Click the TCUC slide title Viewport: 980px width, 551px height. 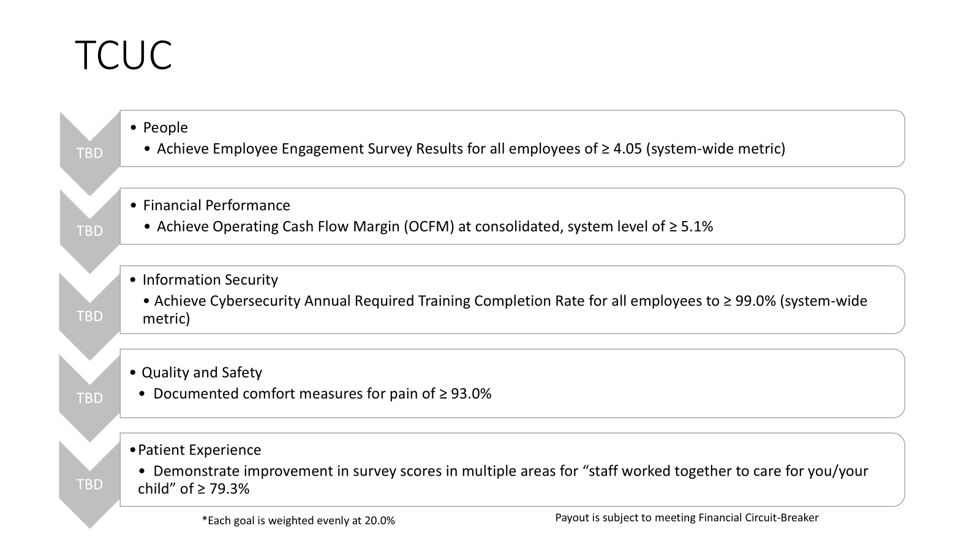(123, 56)
